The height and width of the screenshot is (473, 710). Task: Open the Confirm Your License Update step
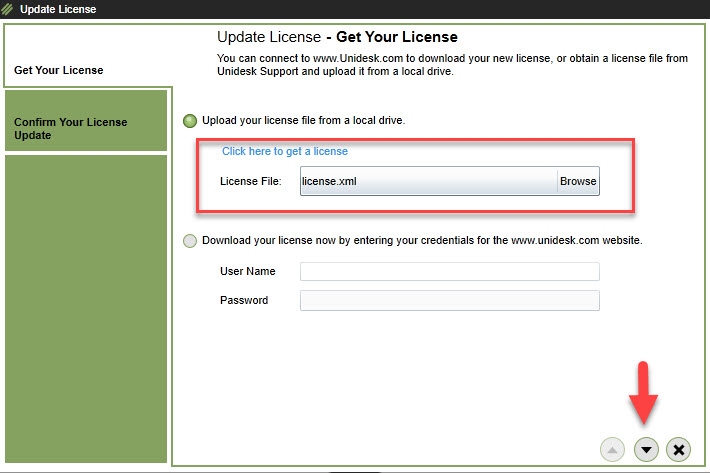[x=86, y=120]
